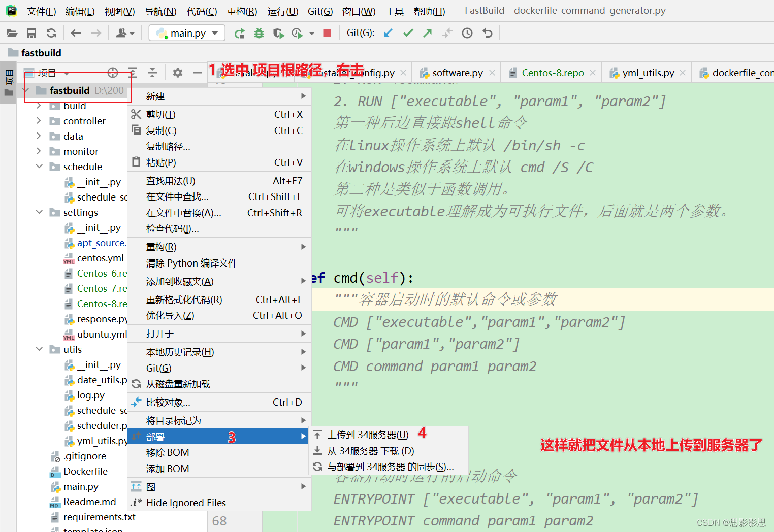The height and width of the screenshot is (532, 774).
Task: Collapse the settings folder
Action: [39, 212]
